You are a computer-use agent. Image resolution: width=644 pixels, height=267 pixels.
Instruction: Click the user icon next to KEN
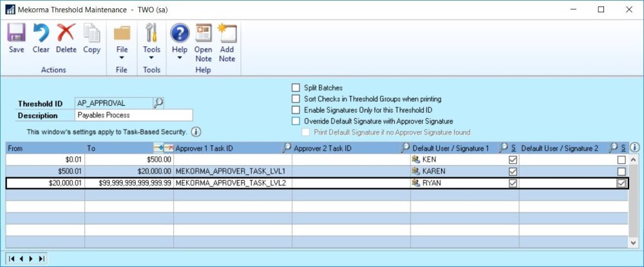[x=416, y=160]
